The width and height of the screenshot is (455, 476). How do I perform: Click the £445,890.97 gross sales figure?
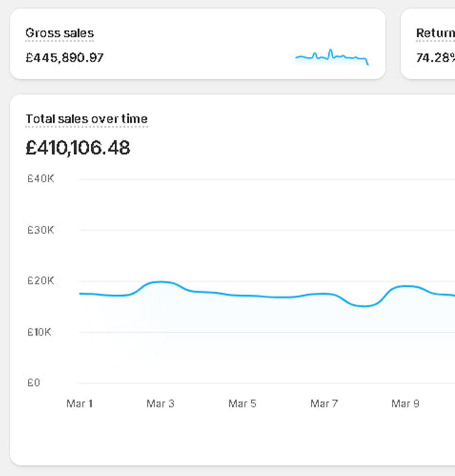coord(65,58)
